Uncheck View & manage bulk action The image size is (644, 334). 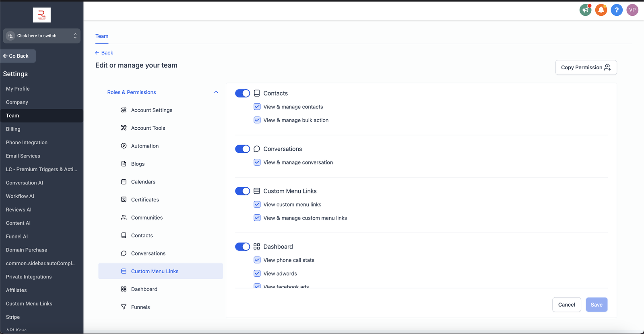pos(257,120)
